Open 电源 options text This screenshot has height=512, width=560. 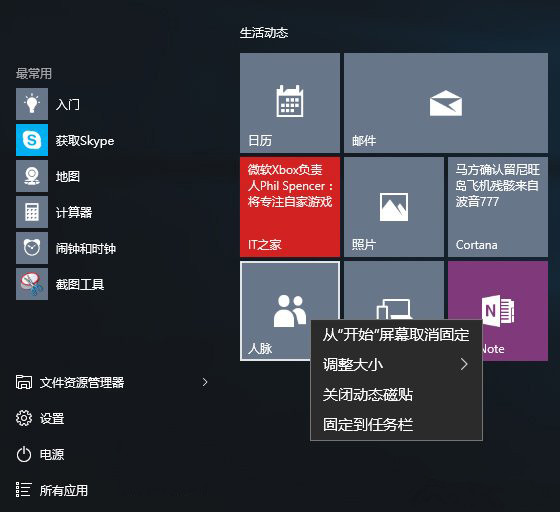pyautogui.click(x=52, y=455)
